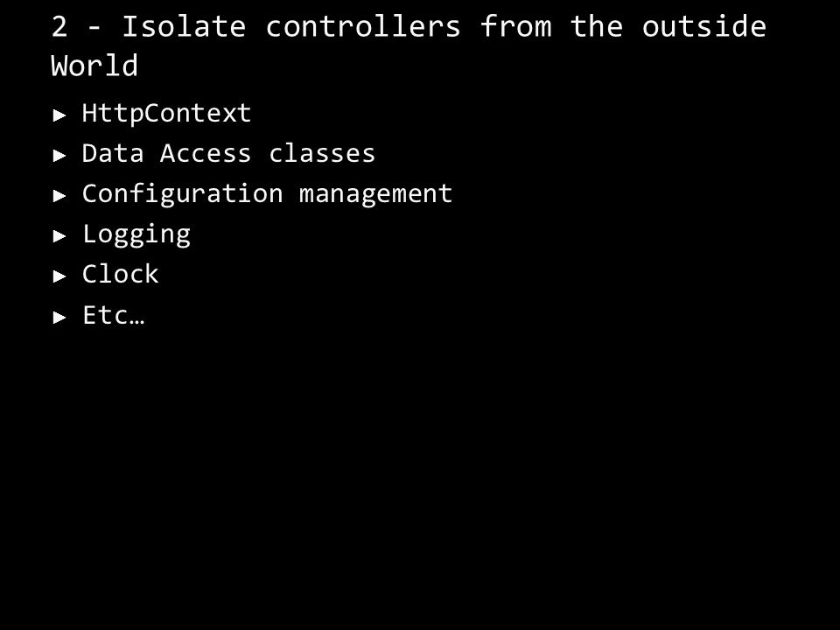Click the word Data in second bullet
840x630 pixels.
tap(113, 153)
